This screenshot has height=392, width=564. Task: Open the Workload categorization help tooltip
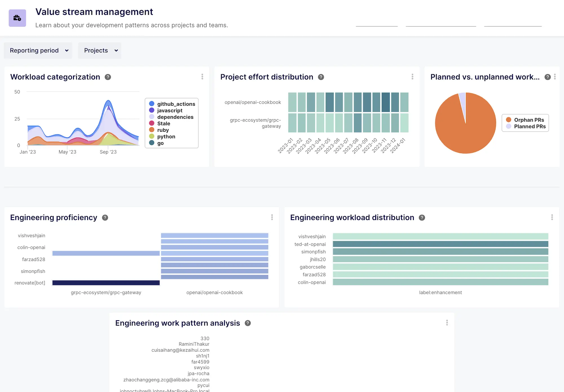point(108,77)
